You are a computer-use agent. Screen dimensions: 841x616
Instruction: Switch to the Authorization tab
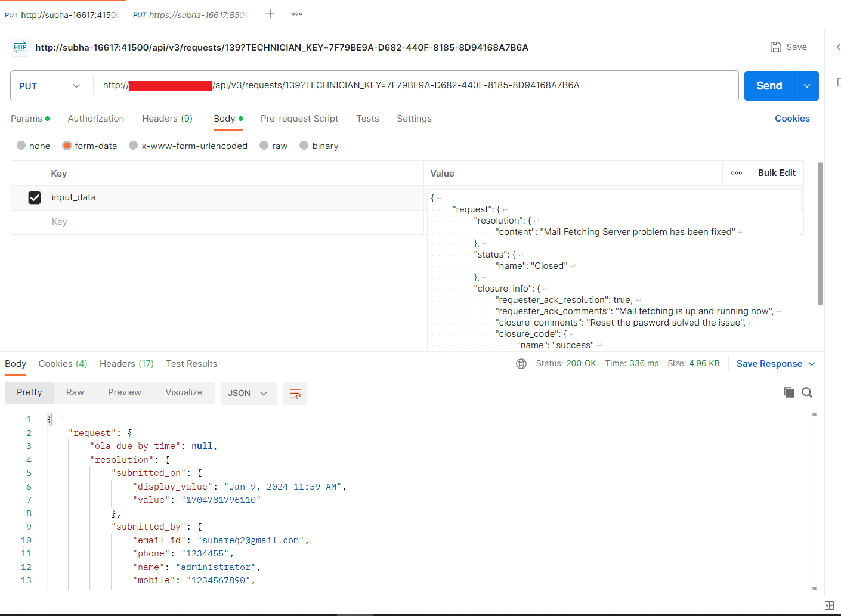click(x=96, y=119)
